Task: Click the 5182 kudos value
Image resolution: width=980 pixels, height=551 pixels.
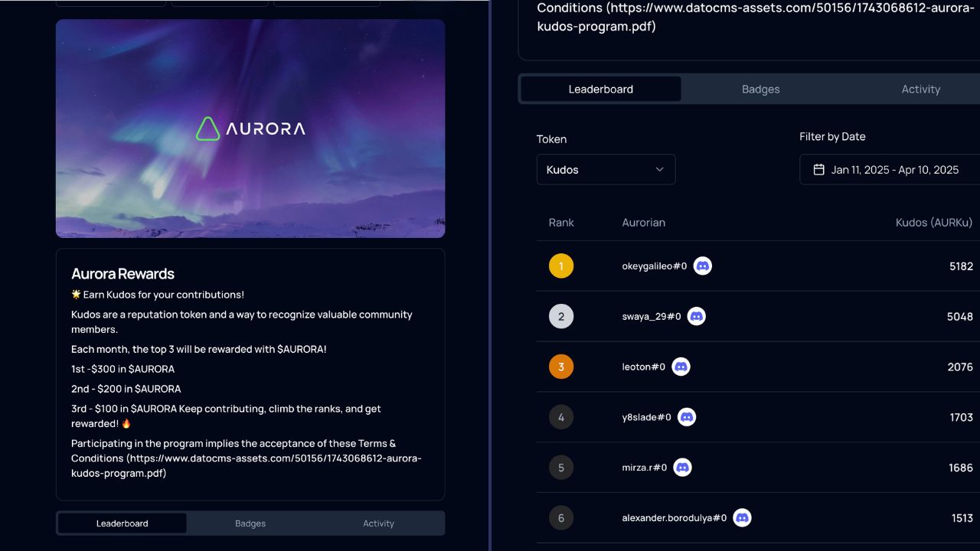Action: pos(961,266)
